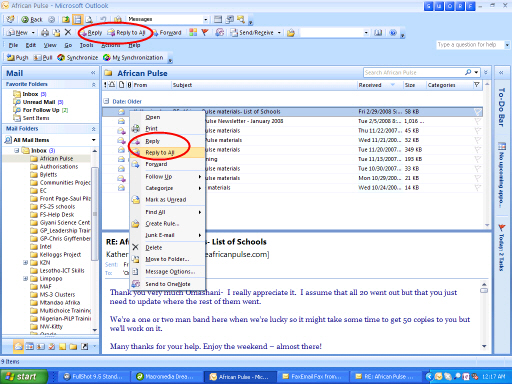The width and height of the screenshot is (512, 384).
Task: Expand the All Mail Items dropdown
Action: point(94,140)
